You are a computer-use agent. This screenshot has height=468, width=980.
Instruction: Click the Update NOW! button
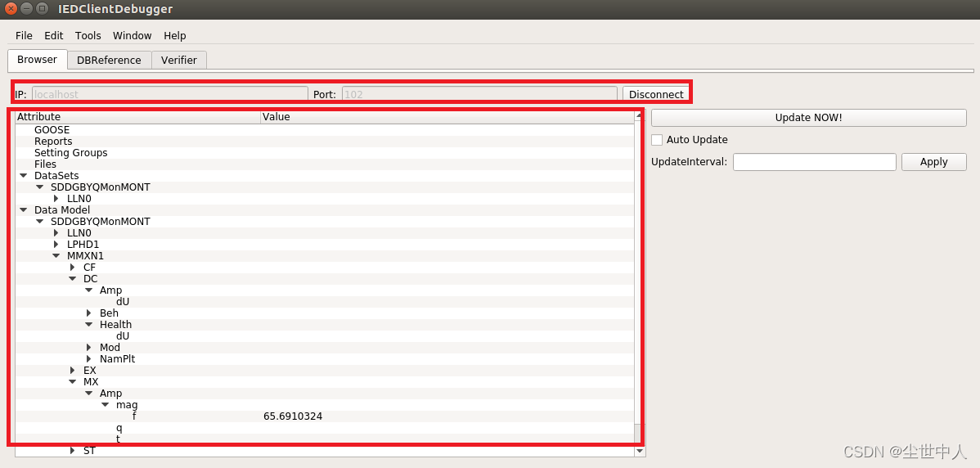809,118
